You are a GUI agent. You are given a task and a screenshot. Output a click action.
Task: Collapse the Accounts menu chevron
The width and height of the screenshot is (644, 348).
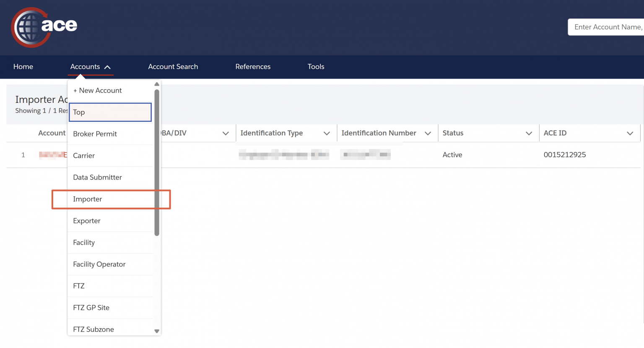107,67
